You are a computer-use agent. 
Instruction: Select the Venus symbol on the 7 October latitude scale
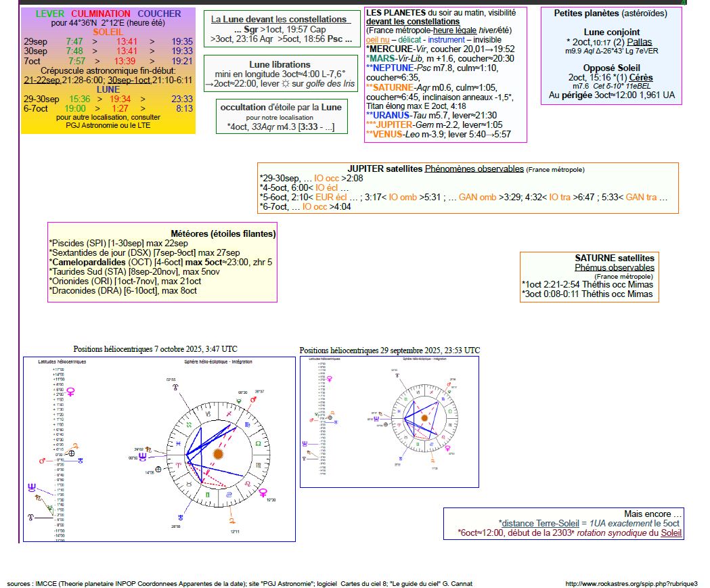tap(70, 392)
